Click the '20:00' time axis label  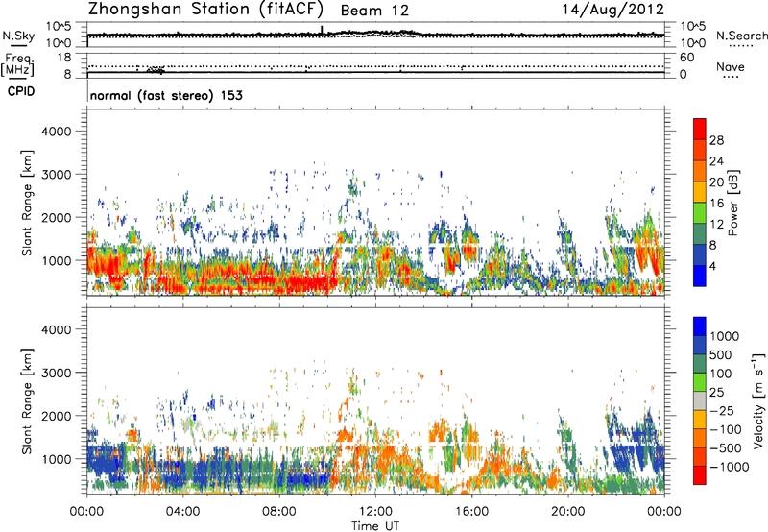(x=567, y=512)
